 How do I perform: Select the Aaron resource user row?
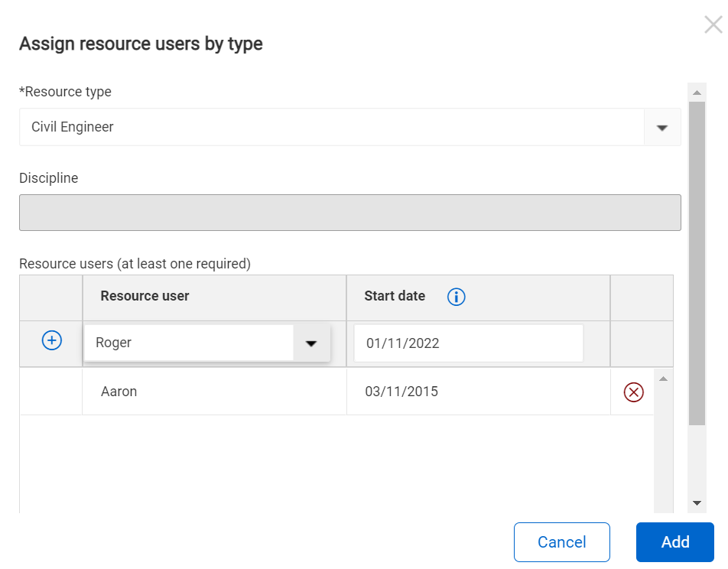click(119, 392)
